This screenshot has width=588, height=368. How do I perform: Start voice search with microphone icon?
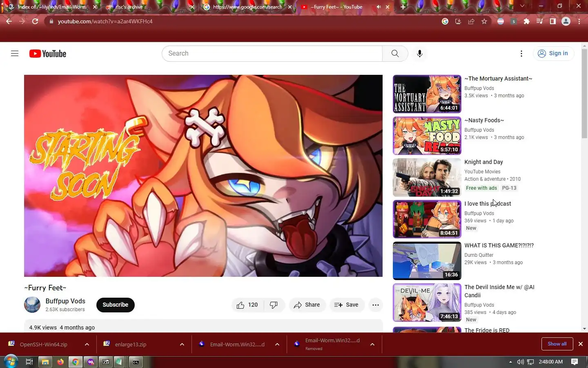pos(419,54)
